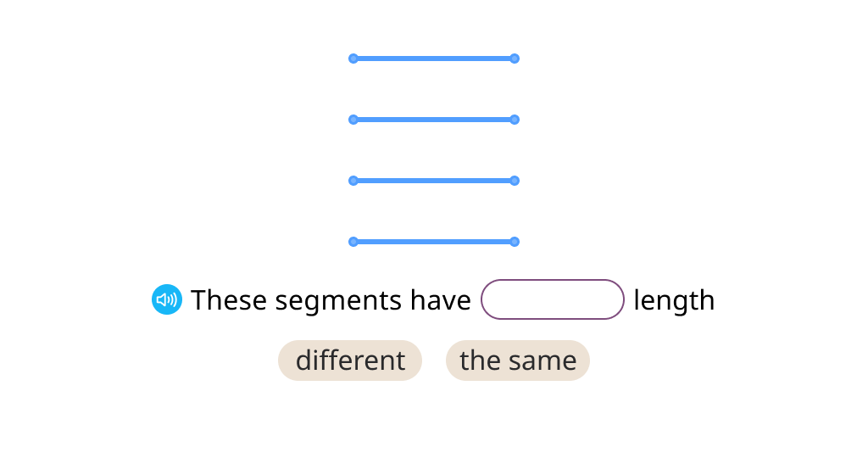Click the right endpoint of the bottom segment
The image size is (868, 475).
(x=515, y=242)
